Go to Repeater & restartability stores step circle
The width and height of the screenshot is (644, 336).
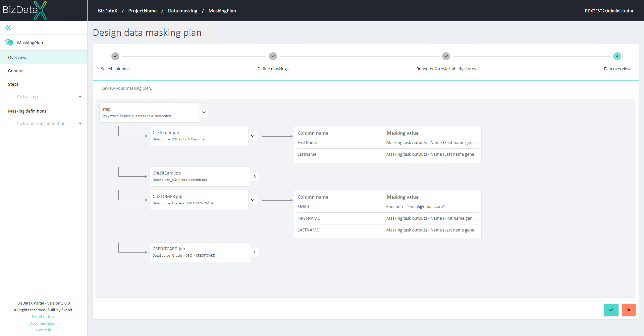tap(446, 56)
